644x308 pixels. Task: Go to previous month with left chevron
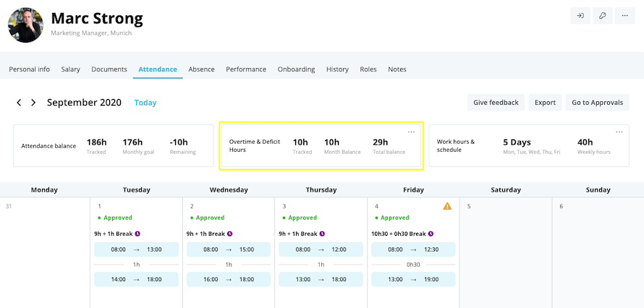coord(20,103)
